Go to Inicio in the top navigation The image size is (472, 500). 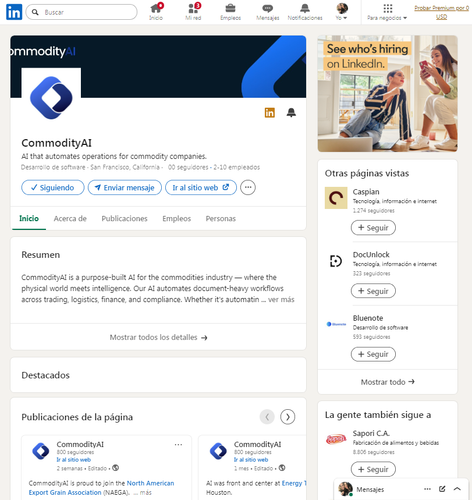156,12
